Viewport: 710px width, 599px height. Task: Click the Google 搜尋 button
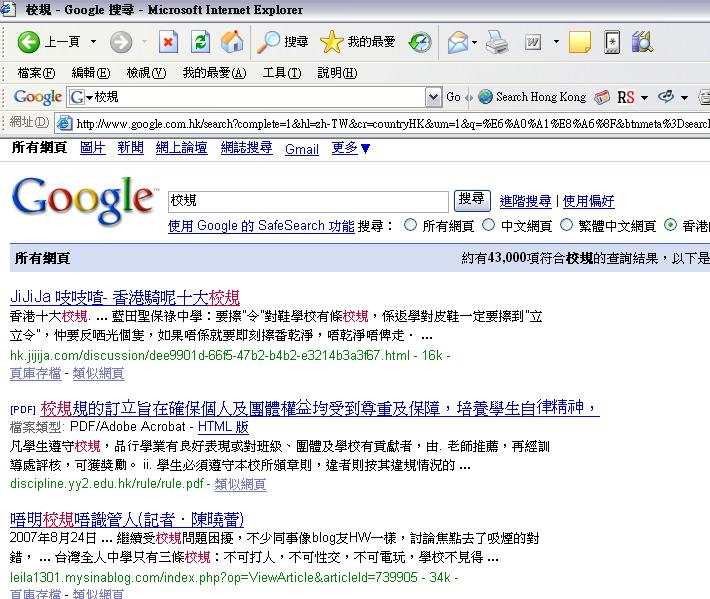pyautogui.click(x=472, y=200)
